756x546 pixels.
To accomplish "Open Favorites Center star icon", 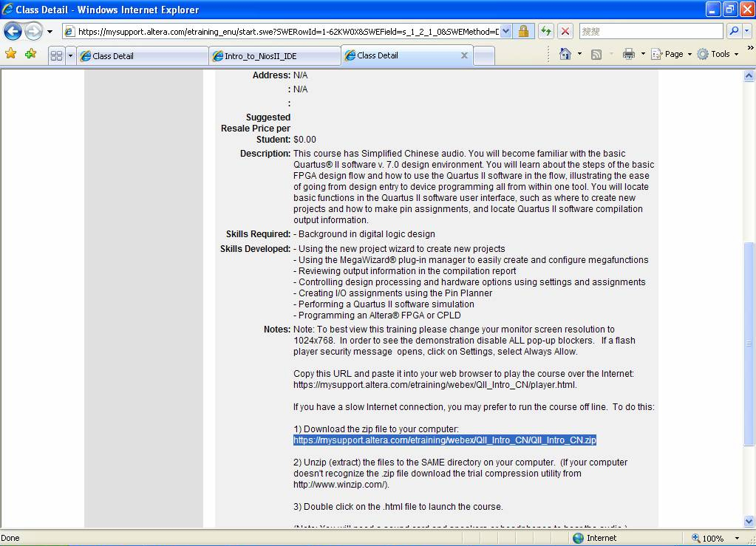I will click(x=10, y=54).
